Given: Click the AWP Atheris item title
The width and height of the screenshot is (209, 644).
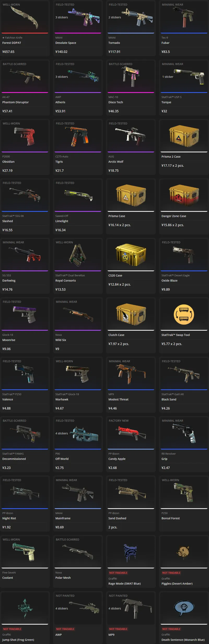Looking at the screenshot, I should tap(60, 102).
